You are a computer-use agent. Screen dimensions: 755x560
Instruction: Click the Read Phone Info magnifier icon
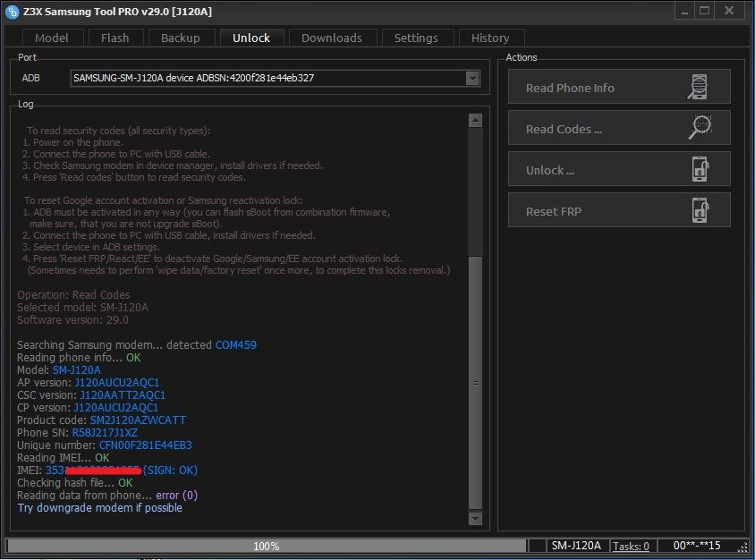click(x=698, y=87)
